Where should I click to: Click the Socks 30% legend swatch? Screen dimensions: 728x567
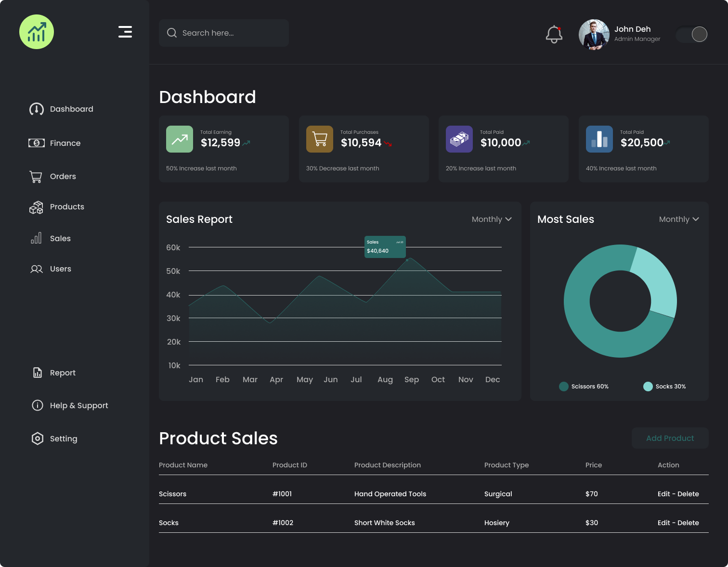[x=648, y=387]
